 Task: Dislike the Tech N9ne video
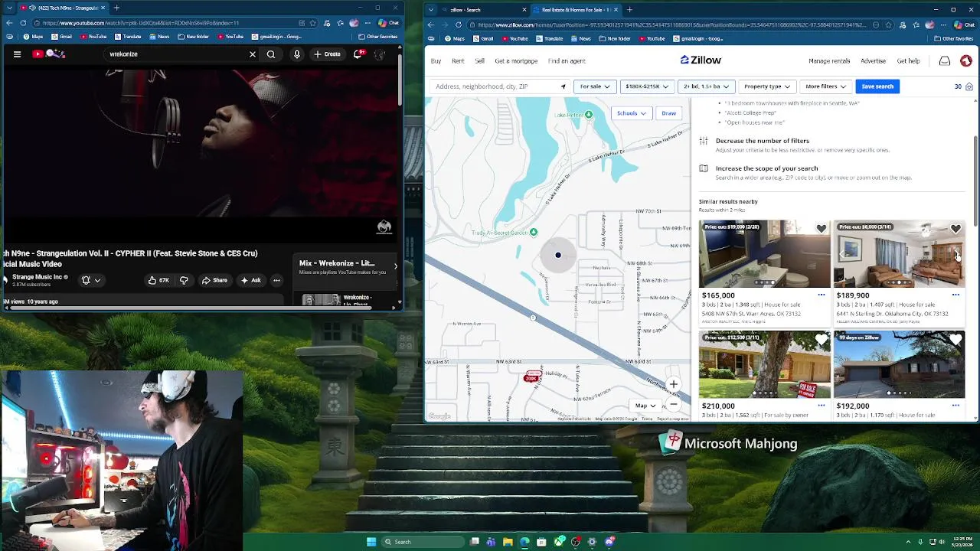pyautogui.click(x=184, y=280)
